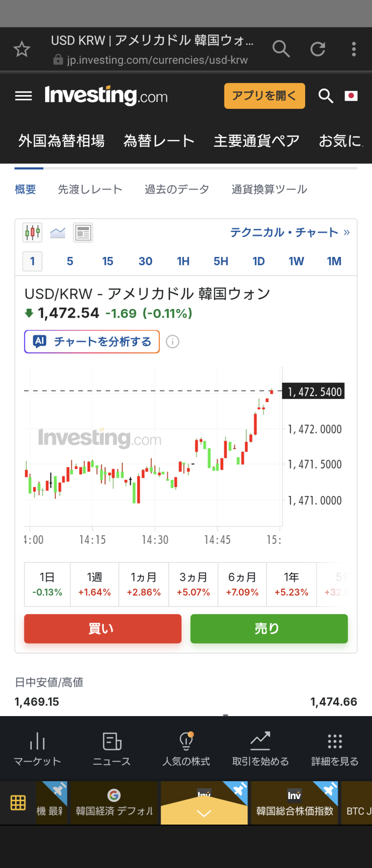The width and height of the screenshot is (372, 868).
Task: Select the 1D chart timeframe
Action: coord(259,261)
